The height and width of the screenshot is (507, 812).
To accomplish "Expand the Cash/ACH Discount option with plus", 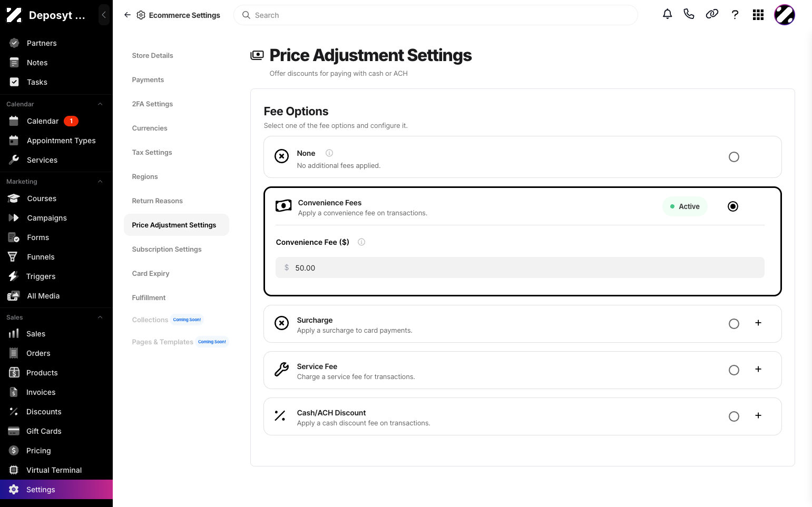I will 758,415.
